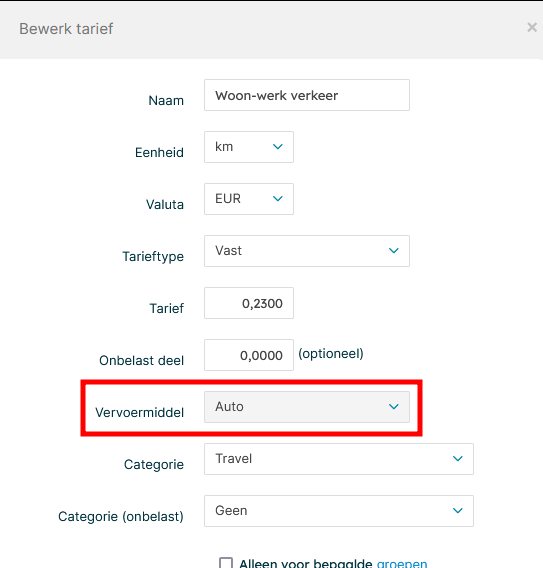The width and height of the screenshot is (543, 568).
Task: Click the chevron in Categorie Travel field
Action: pyautogui.click(x=458, y=459)
